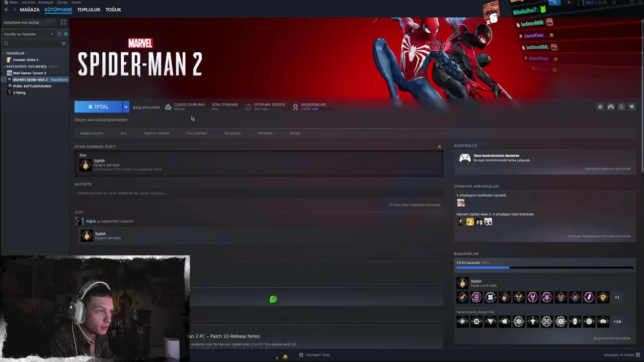
Task: Open Oynayan Arkadaşların Tümünü Görüntüle
Action: [x=599, y=236]
